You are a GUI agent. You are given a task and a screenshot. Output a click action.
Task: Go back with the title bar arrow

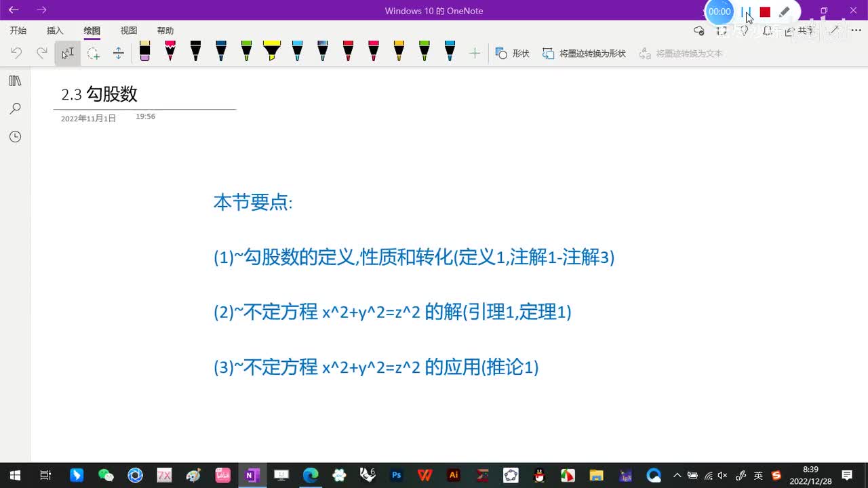coord(14,10)
